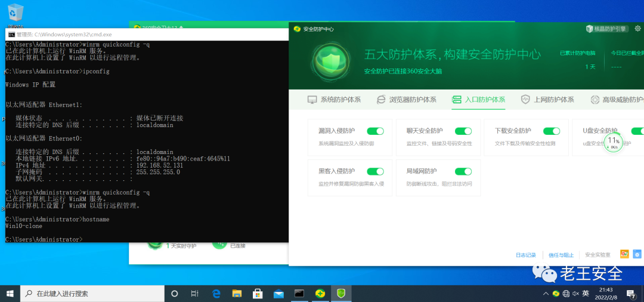This screenshot has height=302, width=644.
Task: Click the target icon of 高级威胁防护
Action: (x=595, y=100)
